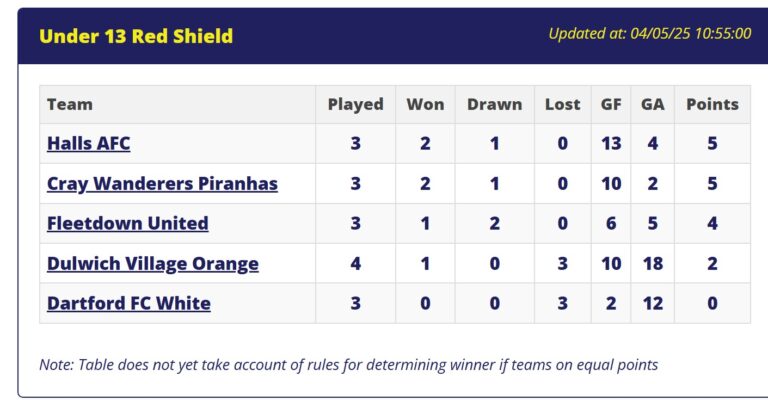Image resolution: width=768 pixels, height=407 pixels.
Task: Open the Cray Wanderers Piranhas link
Action: tap(162, 184)
